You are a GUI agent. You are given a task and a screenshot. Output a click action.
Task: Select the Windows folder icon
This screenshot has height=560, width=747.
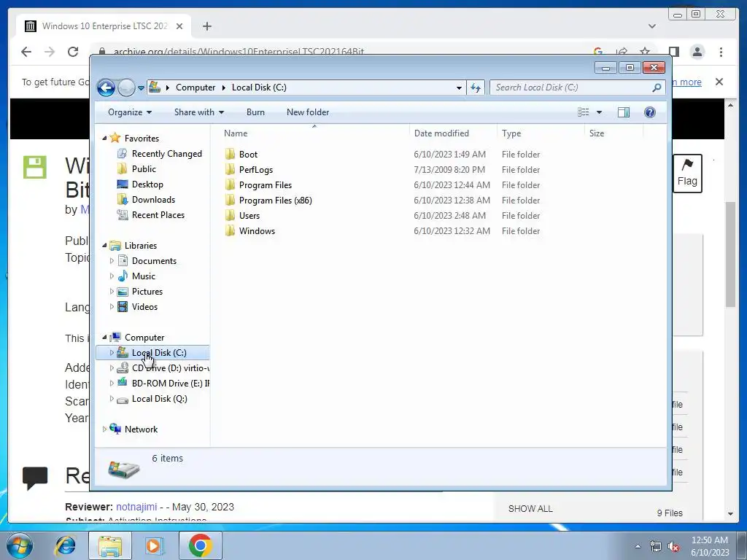tap(230, 230)
